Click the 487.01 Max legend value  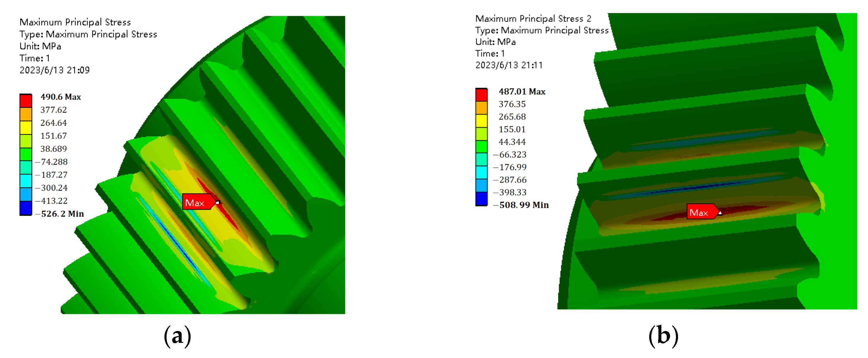coord(522,91)
